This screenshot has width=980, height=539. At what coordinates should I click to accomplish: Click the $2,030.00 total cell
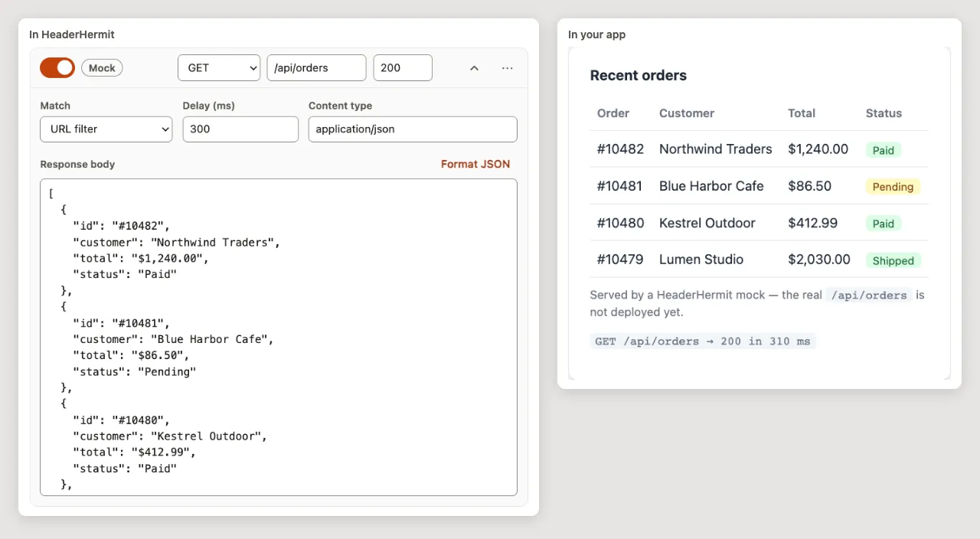(x=819, y=260)
